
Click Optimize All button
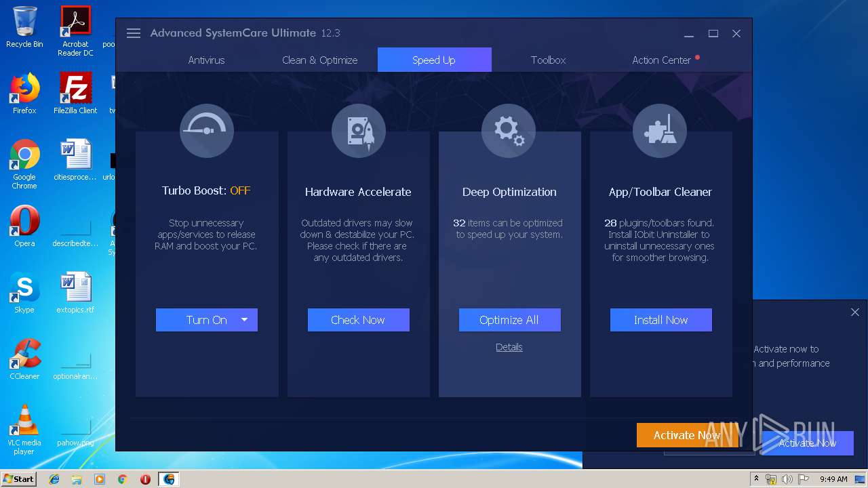tap(509, 320)
